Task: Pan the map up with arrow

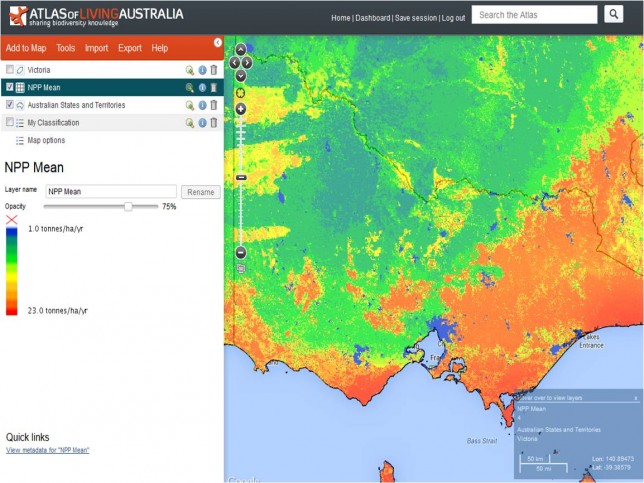Action: 240,49
